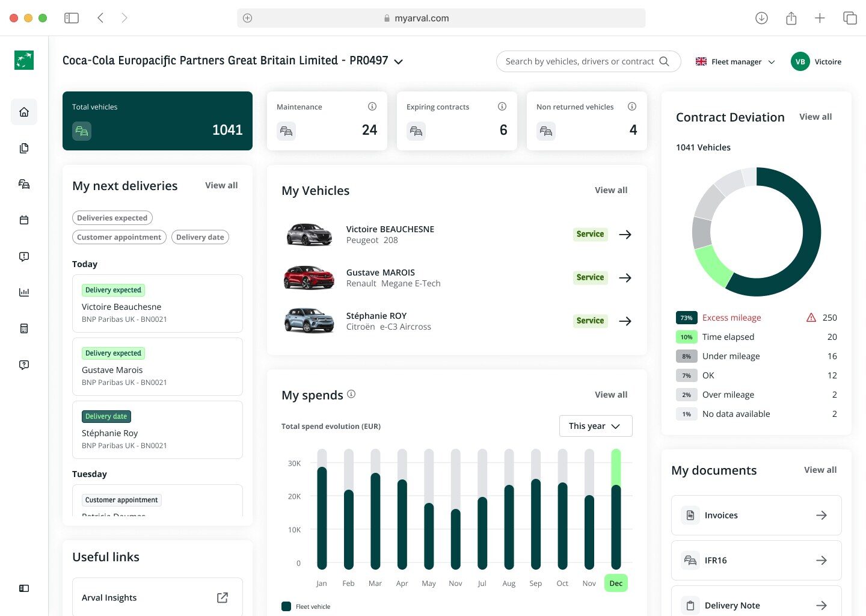Screen dimensions: 866x616
Task: Open Victoire Beauchesne delivery card
Action: (x=158, y=304)
